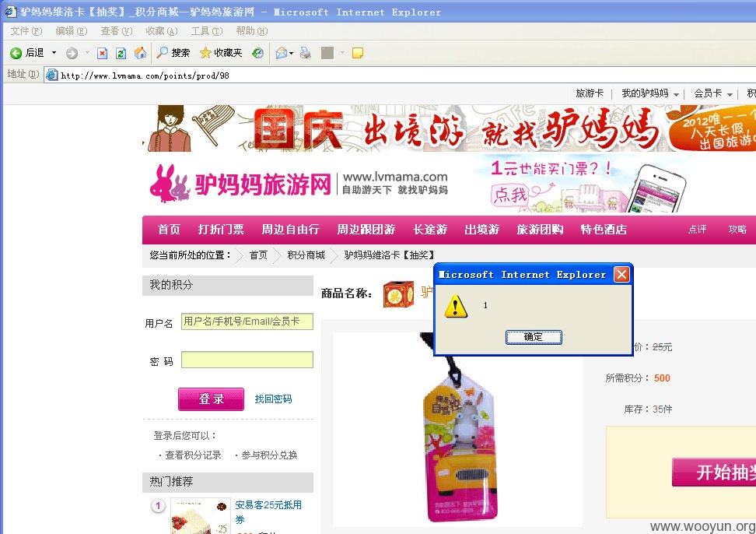Click 确定 button in alert dialog
The width and height of the screenshot is (756, 534).
[534, 337]
